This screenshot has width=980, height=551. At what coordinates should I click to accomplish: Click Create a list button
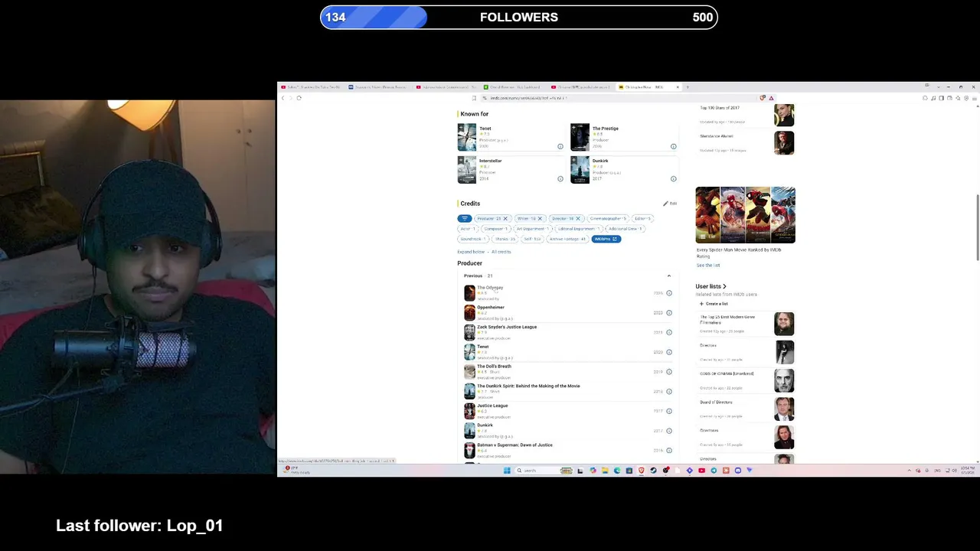pos(714,304)
